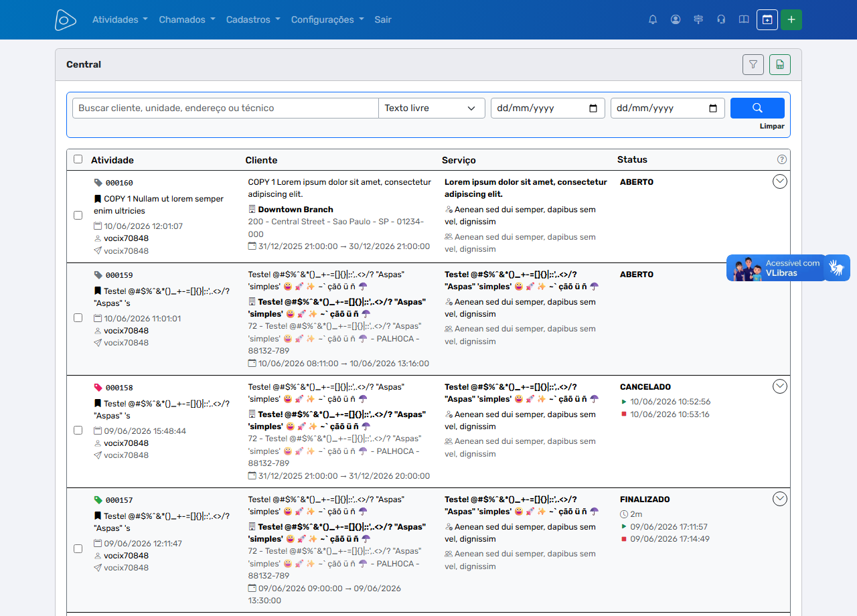Check the checkbox for activity 000158
The image size is (857, 616).
(x=78, y=430)
